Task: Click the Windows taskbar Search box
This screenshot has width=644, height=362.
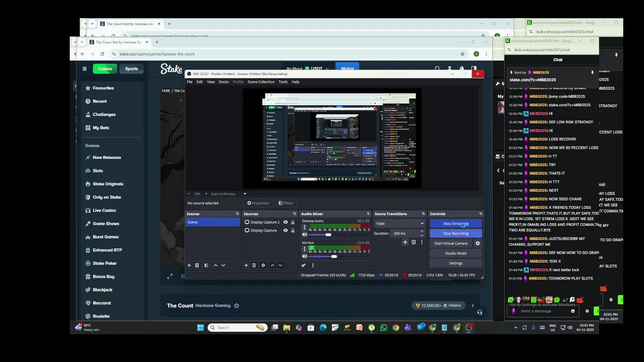Action: tap(237, 328)
